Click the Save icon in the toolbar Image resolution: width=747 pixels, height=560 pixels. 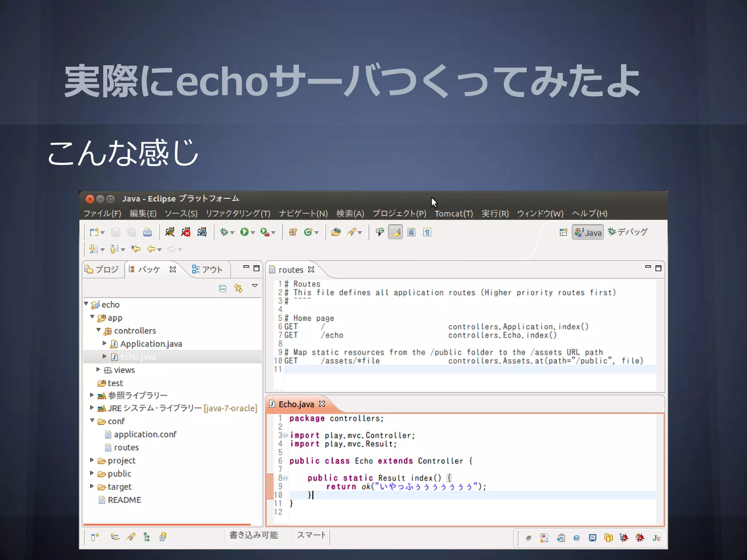click(115, 232)
